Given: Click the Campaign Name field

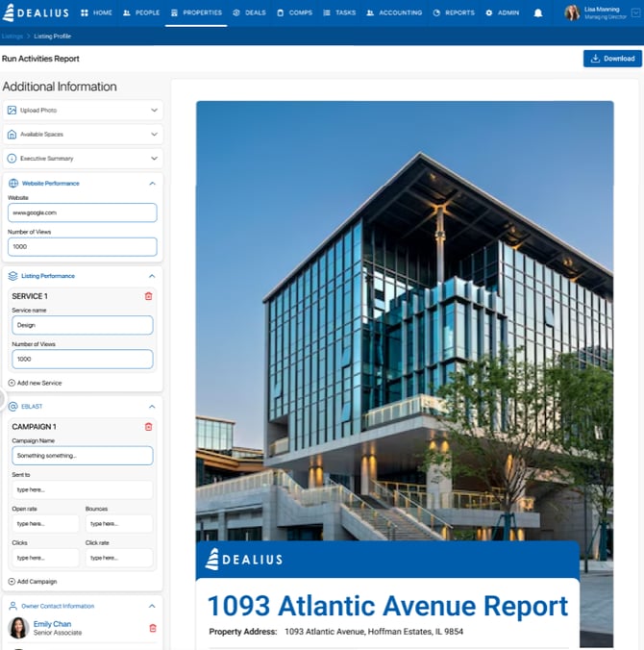Looking at the screenshot, I should coord(83,456).
